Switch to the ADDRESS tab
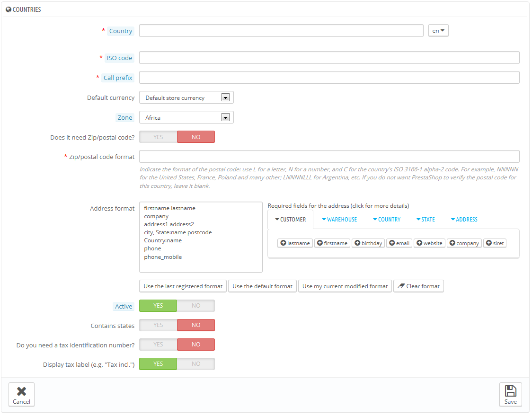The height and width of the screenshot is (416, 532). coord(464,220)
